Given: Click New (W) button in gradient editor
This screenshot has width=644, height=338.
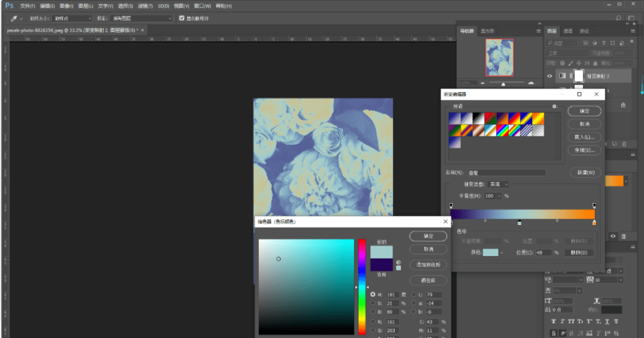Looking at the screenshot, I should tap(586, 172).
